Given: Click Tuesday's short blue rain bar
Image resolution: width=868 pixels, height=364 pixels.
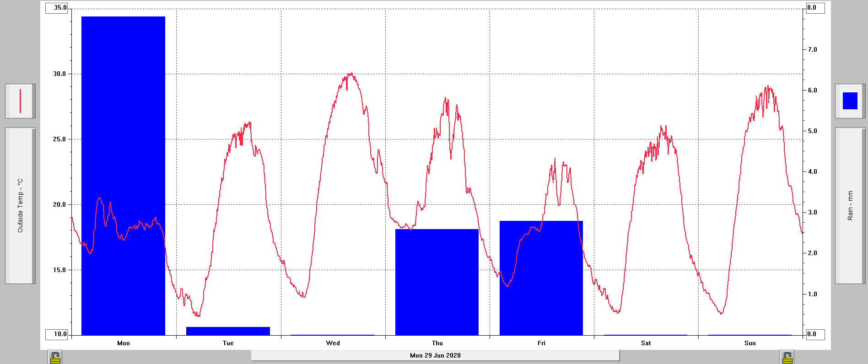Looking at the screenshot, I should (228, 331).
